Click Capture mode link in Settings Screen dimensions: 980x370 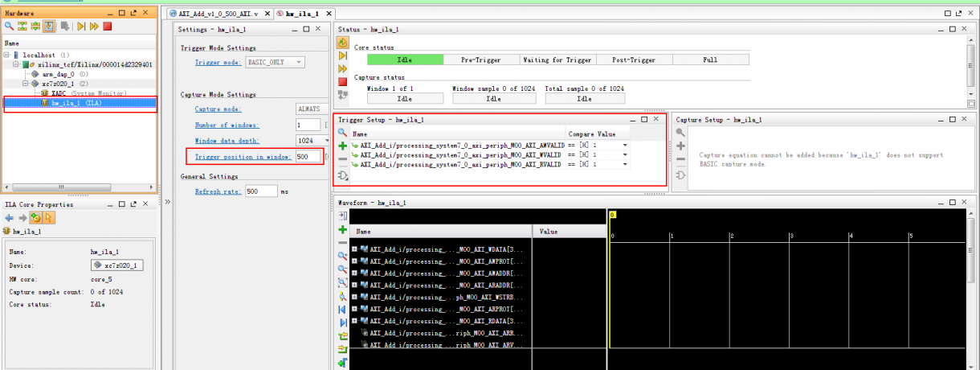pos(218,109)
